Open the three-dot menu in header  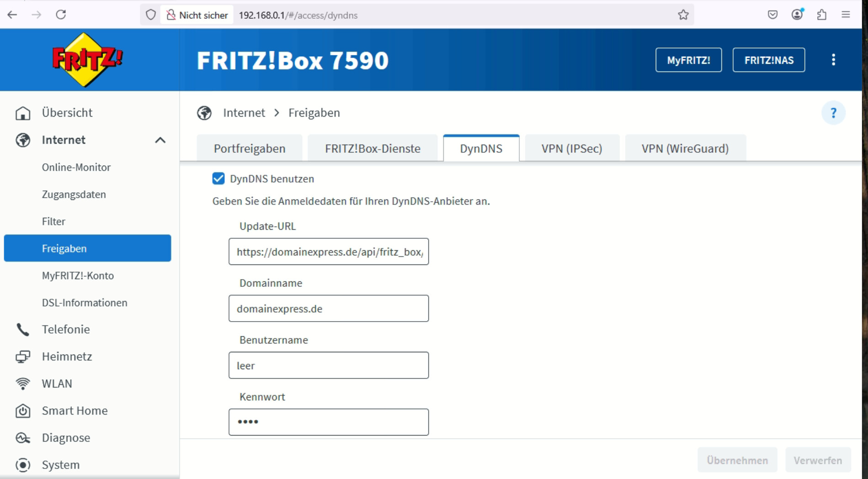[833, 60]
